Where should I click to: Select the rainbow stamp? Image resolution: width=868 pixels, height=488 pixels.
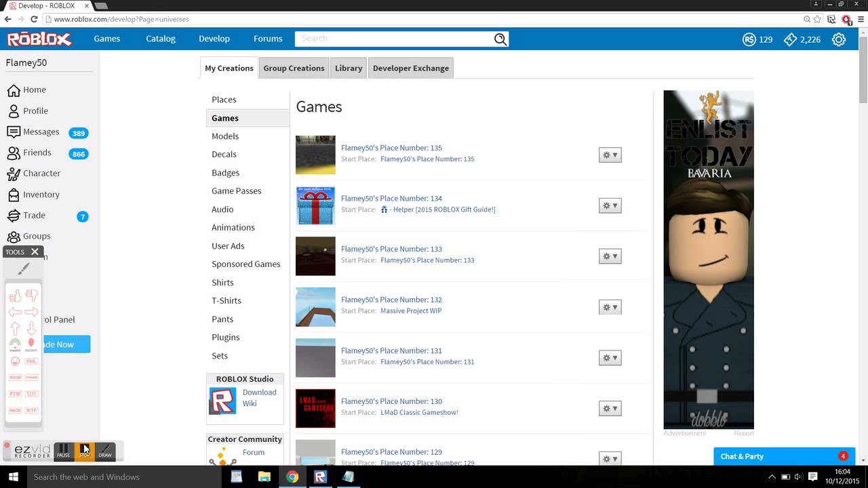point(15,344)
